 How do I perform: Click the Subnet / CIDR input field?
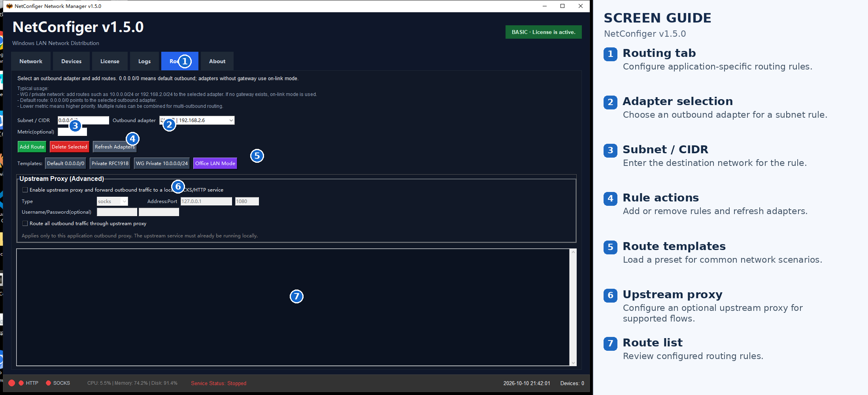83,120
